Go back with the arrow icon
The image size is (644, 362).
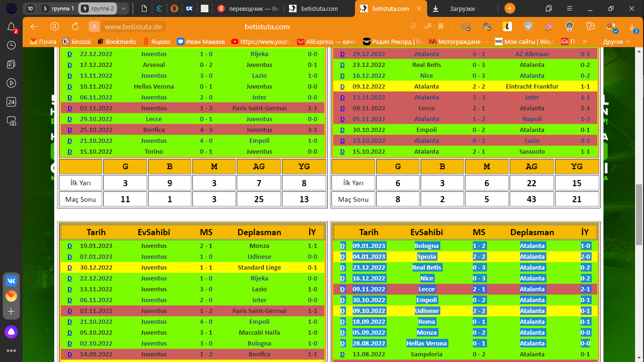click(34, 26)
